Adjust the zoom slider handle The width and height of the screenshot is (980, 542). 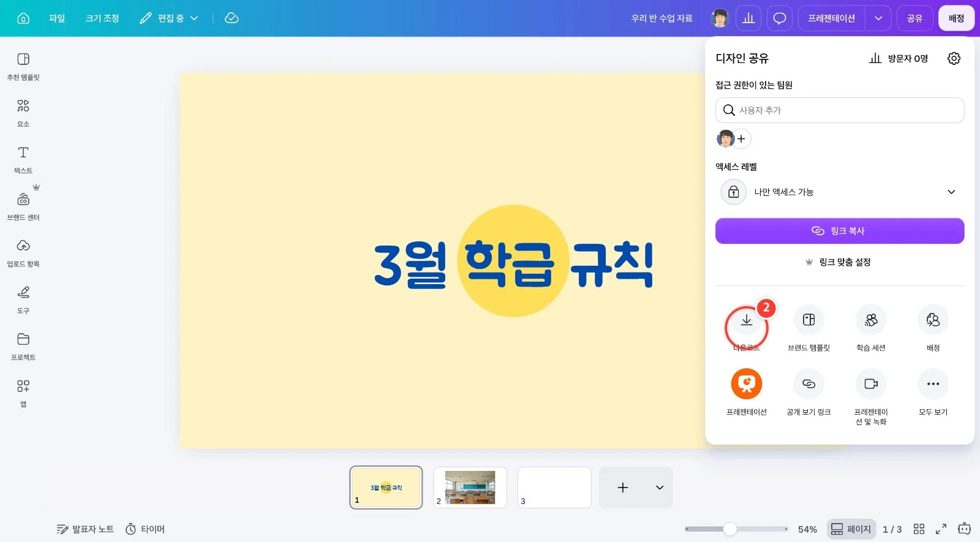click(729, 529)
